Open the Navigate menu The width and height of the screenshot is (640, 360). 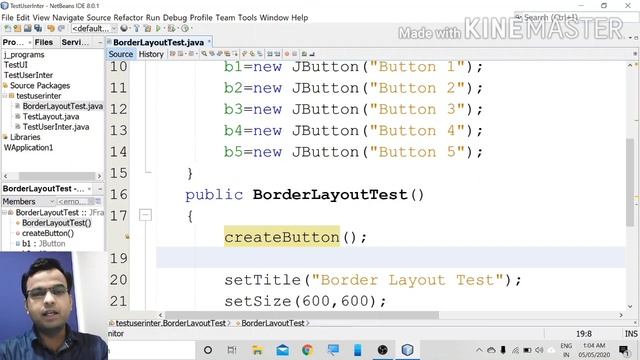68,18
